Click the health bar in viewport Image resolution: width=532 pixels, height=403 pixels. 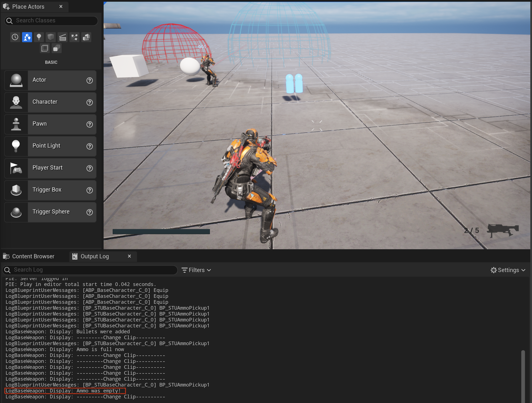161,232
